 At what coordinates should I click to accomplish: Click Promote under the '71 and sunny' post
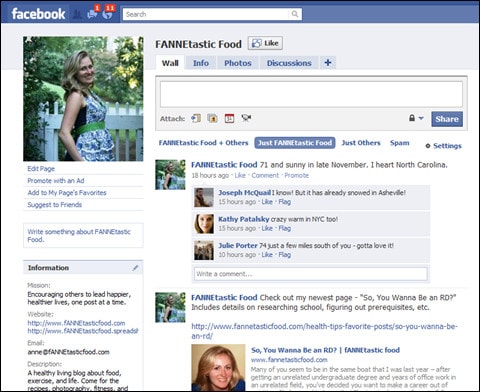pyautogui.click(x=296, y=175)
